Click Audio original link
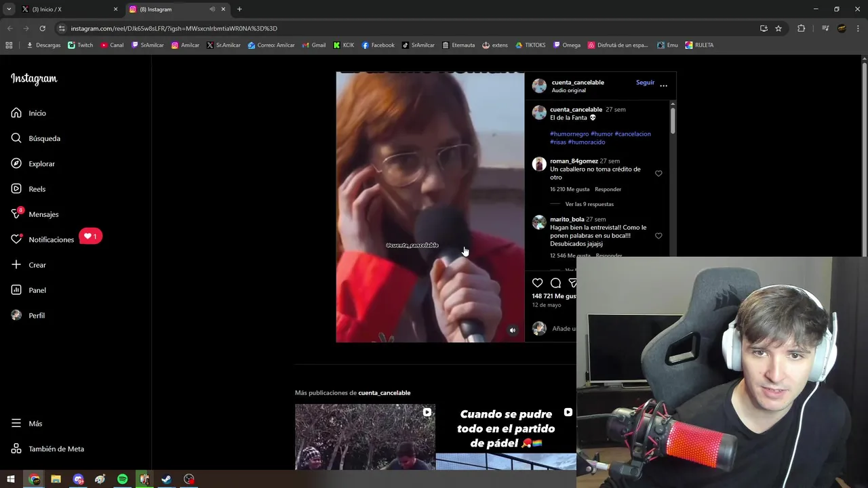 568,90
